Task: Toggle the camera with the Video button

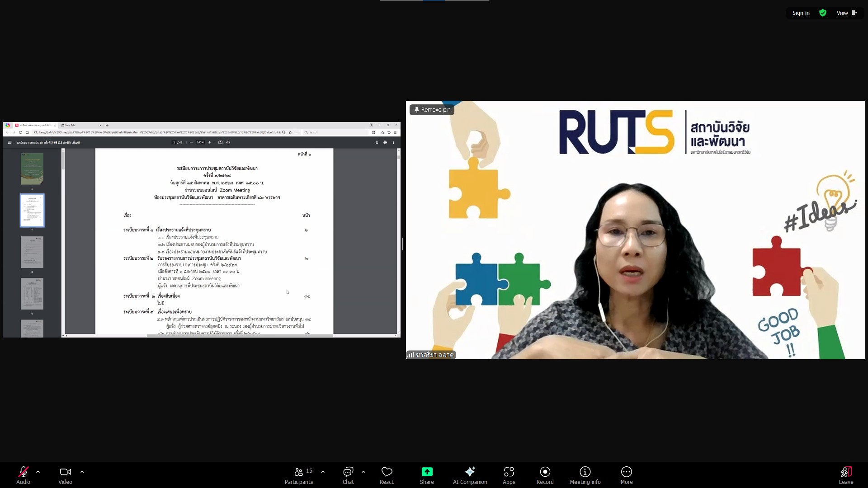Action: click(x=65, y=475)
